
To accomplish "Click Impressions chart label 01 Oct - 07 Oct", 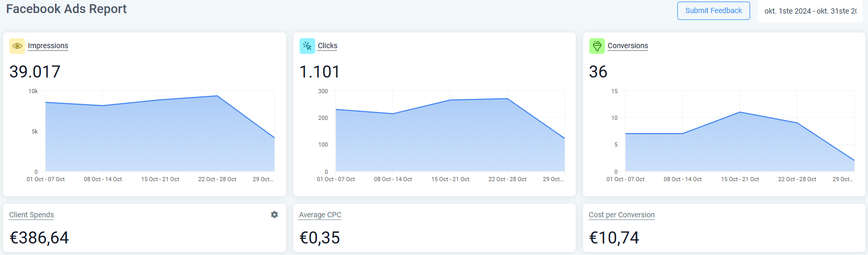I will click(46, 179).
